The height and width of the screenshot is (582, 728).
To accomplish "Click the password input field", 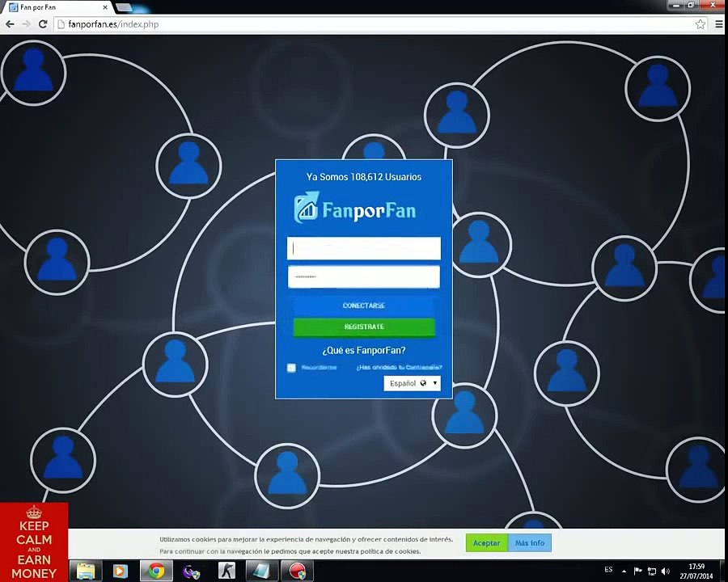I will point(363,276).
